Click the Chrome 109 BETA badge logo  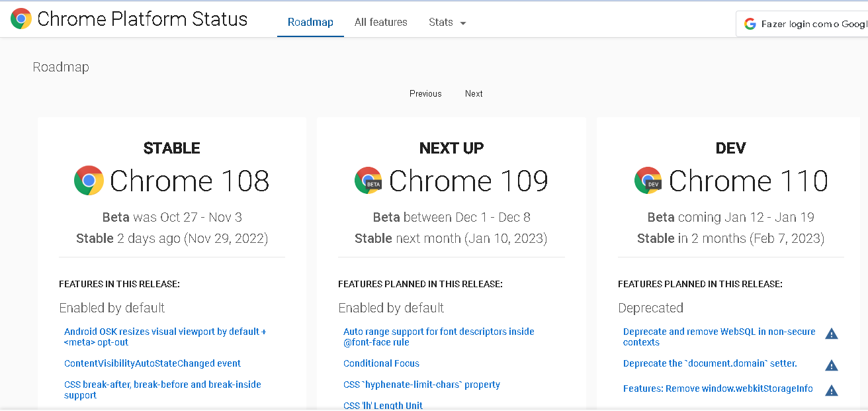[368, 180]
